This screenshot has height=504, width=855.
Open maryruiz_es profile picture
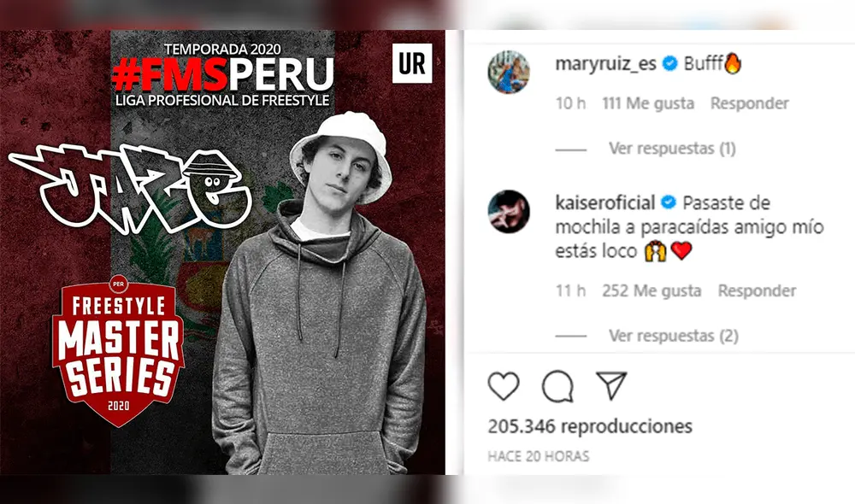(509, 72)
